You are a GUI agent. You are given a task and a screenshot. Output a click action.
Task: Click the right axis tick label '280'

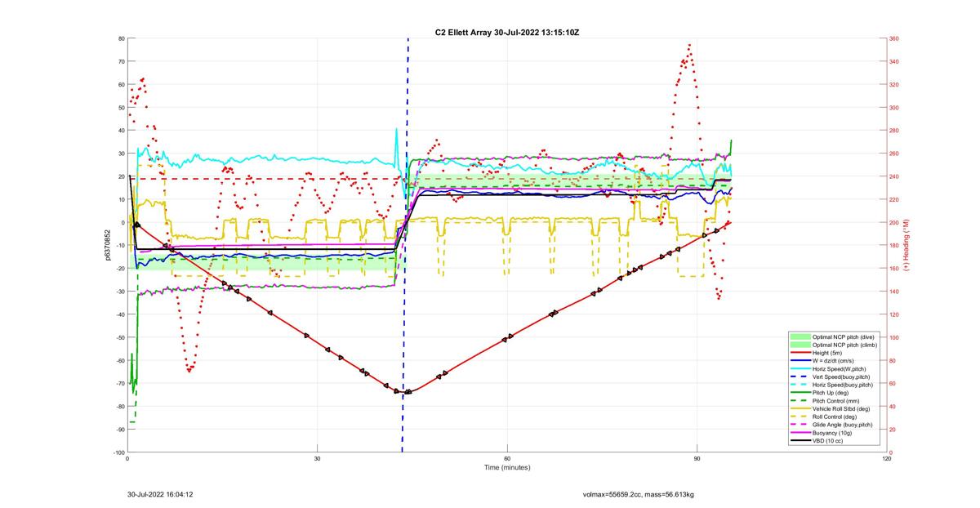(894, 131)
